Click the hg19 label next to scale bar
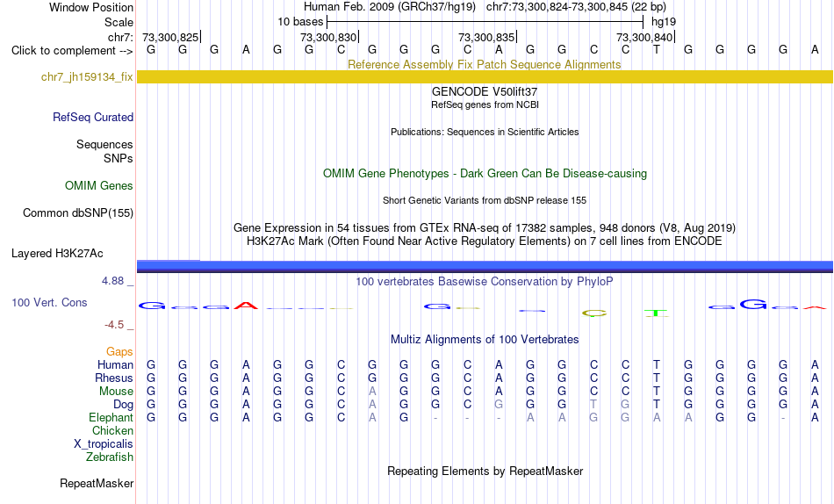Screen dimensions: 834x504 coord(664,22)
